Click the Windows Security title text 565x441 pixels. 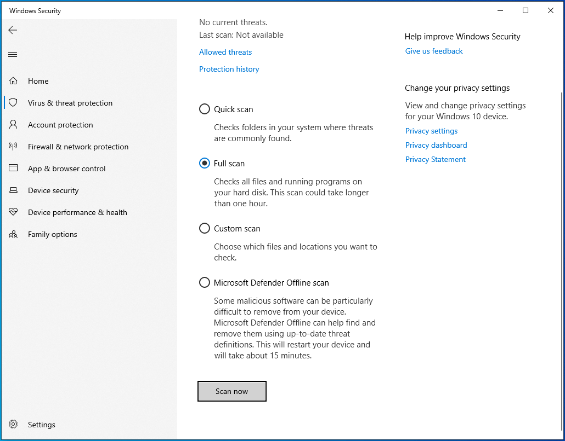35,11
